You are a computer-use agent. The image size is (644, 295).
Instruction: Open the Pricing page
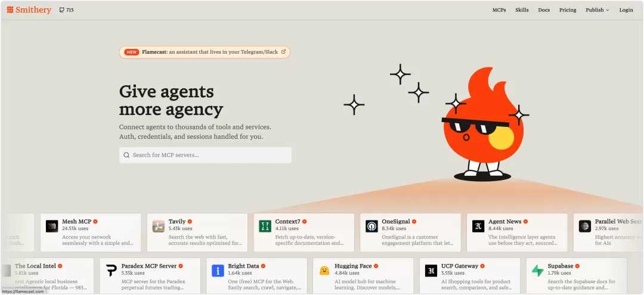[x=568, y=10]
